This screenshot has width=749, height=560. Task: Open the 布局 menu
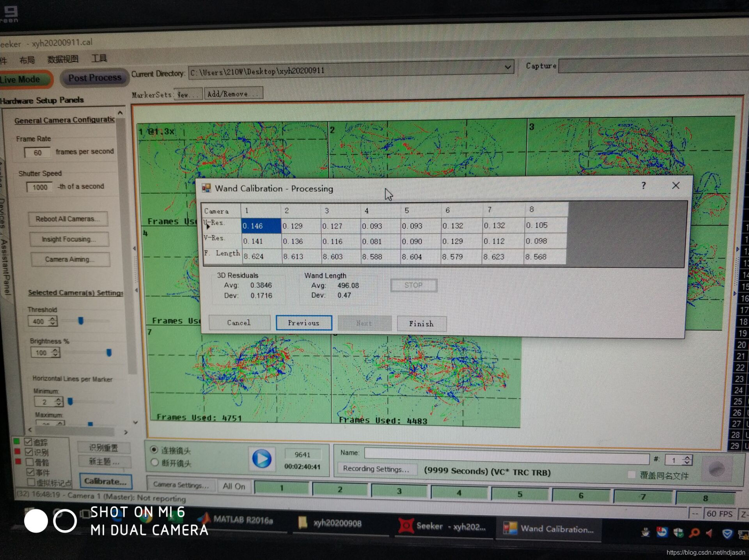pyautogui.click(x=27, y=60)
